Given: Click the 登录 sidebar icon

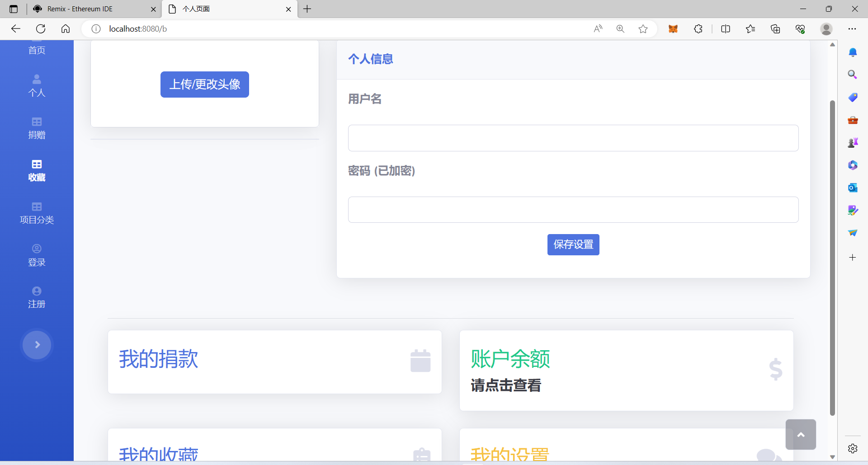Looking at the screenshot, I should tap(37, 249).
